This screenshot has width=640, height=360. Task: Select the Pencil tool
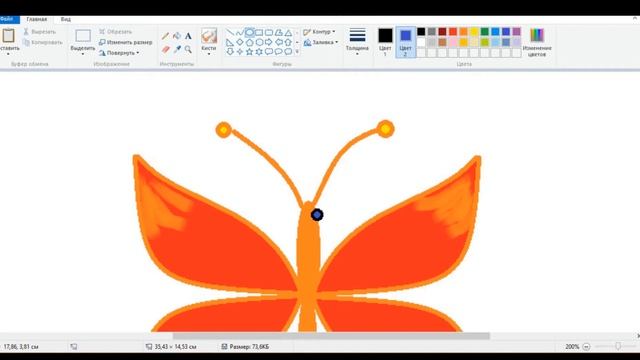(165, 36)
